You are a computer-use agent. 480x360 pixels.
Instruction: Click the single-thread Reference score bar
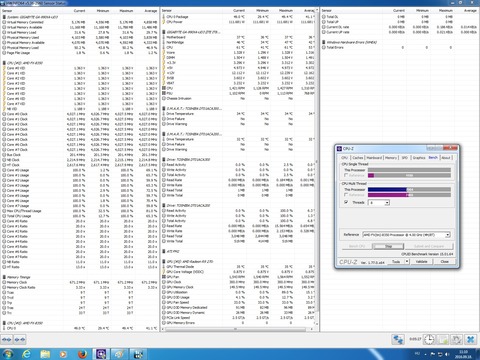coord(409,175)
